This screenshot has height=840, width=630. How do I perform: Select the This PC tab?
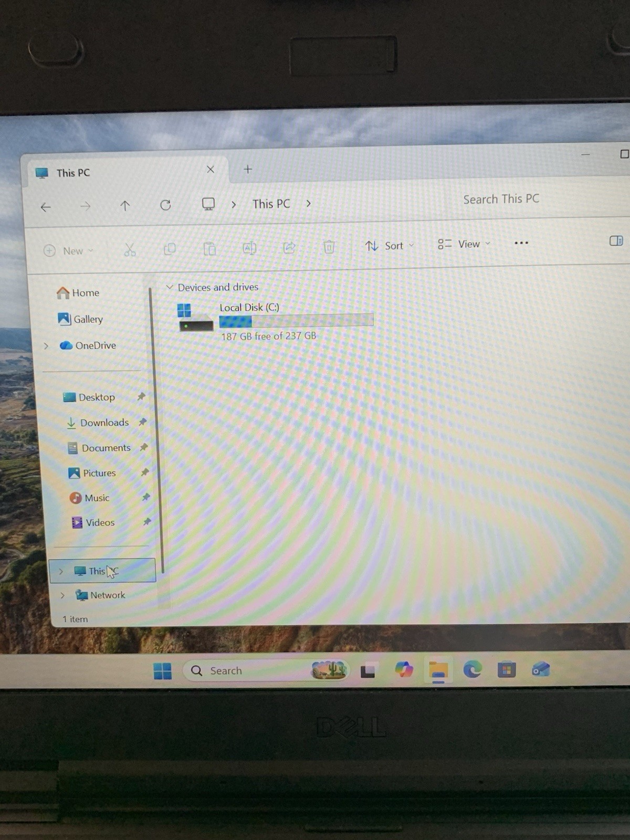(x=126, y=172)
